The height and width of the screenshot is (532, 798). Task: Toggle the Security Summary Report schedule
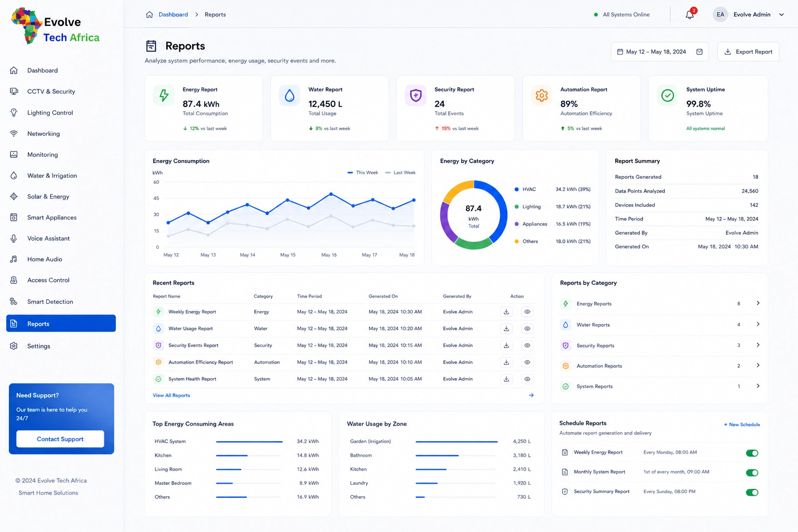pyautogui.click(x=752, y=493)
